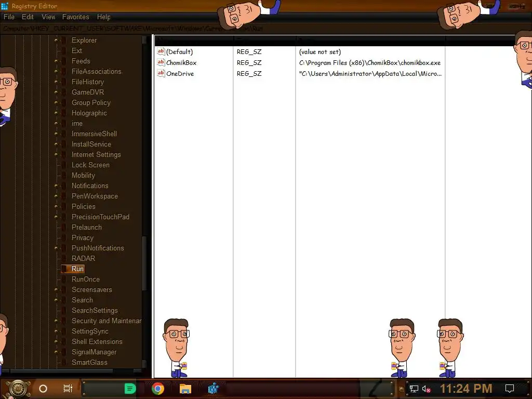532x399 pixels.
Task: Select the SmartGlass key
Action: [89, 362]
